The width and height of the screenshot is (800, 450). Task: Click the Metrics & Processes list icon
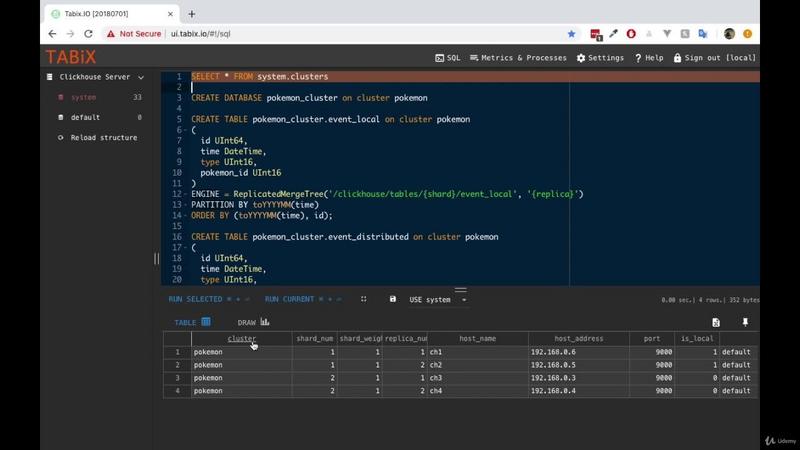tap(474, 58)
